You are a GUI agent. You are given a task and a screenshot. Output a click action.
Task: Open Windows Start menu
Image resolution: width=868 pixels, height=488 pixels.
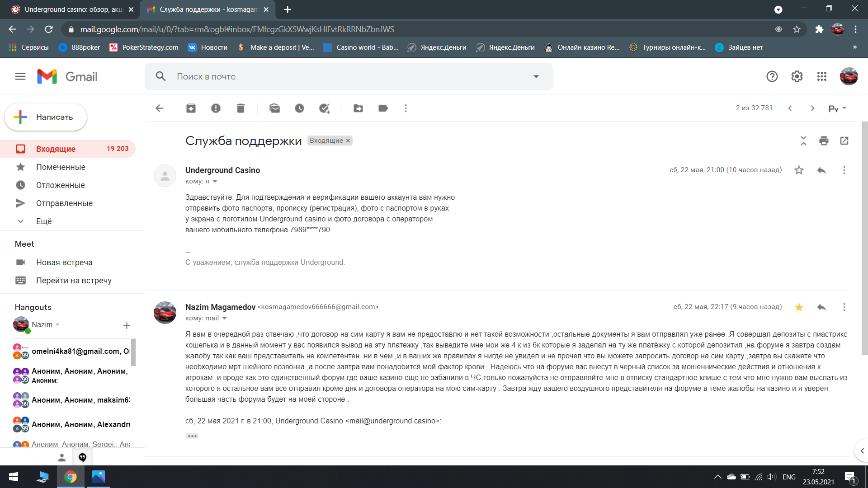point(14,477)
